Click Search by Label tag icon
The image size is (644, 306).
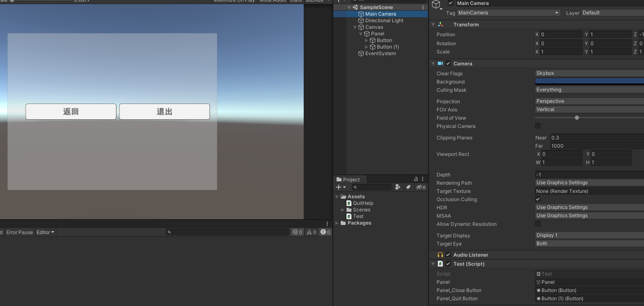(x=408, y=187)
